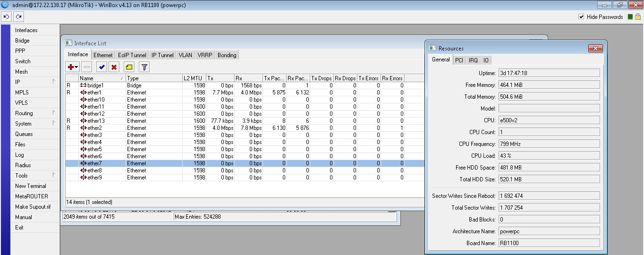Select the ether10 row name
644x255 pixels.
(96, 100)
